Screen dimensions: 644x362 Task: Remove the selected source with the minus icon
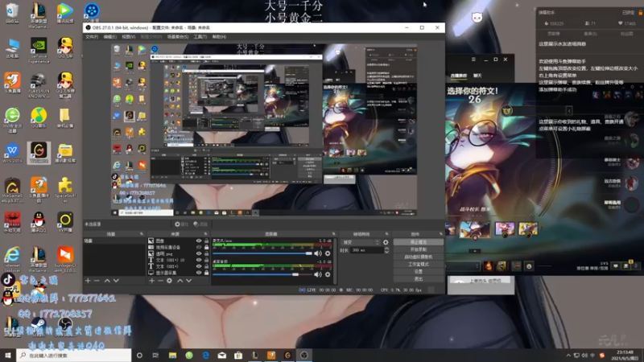[x=160, y=281]
